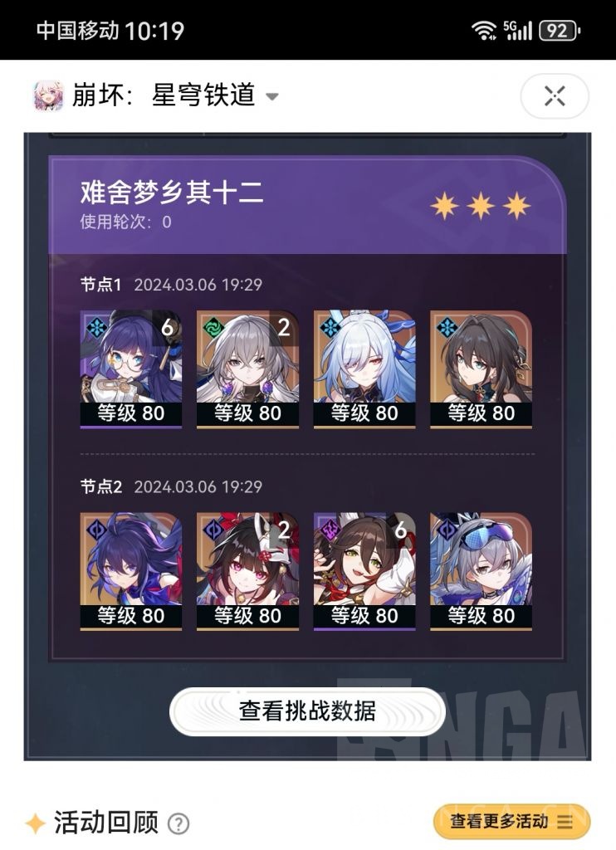Open 查看更多活动 button
The height and width of the screenshot is (850, 616).
pos(511,822)
